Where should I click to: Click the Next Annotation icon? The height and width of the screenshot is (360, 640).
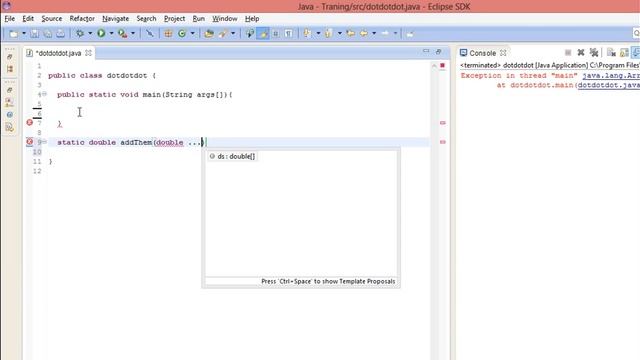click(x=308, y=33)
